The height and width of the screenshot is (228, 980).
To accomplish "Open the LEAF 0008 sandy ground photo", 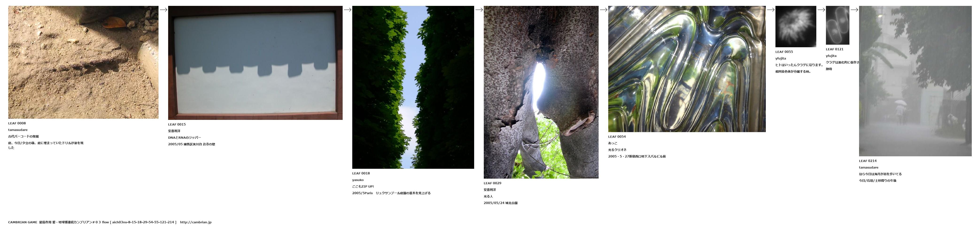I will coord(83,62).
